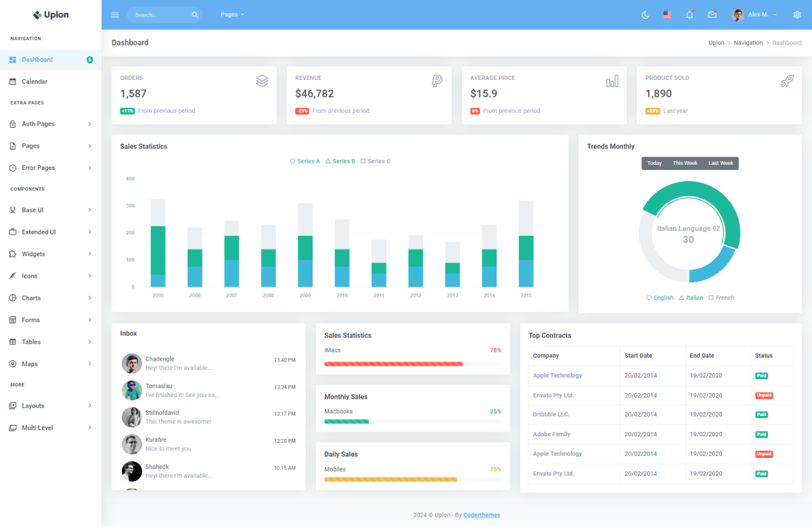Expand Auth Pages submenu chevron
Image resolution: width=812 pixels, height=527 pixels.
(x=89, y=124)
